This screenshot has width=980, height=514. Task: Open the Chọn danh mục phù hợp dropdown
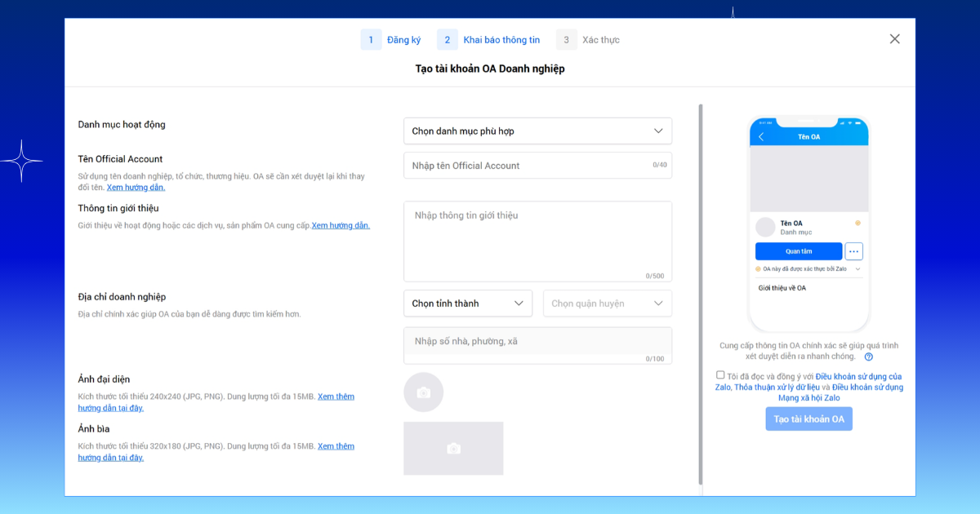537,131
